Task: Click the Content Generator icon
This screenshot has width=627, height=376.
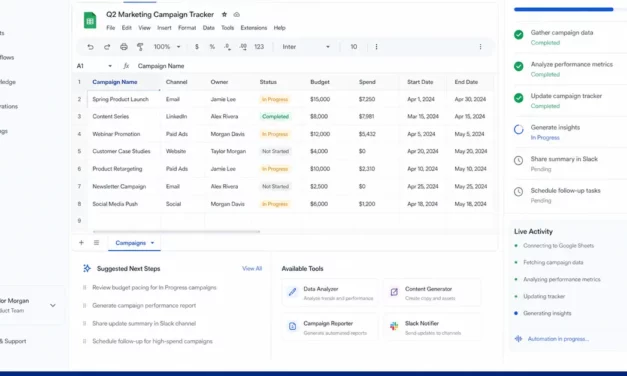Action: [x=394, y=292]
